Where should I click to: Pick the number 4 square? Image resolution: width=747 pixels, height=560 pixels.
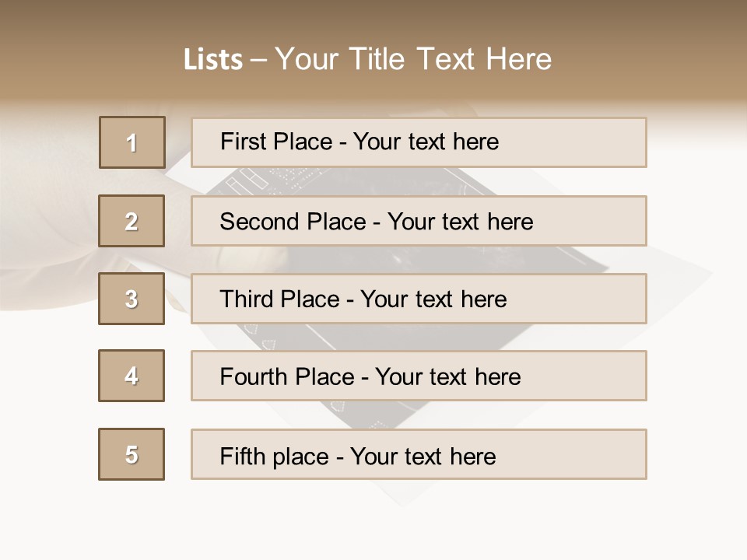coord(132,376)
